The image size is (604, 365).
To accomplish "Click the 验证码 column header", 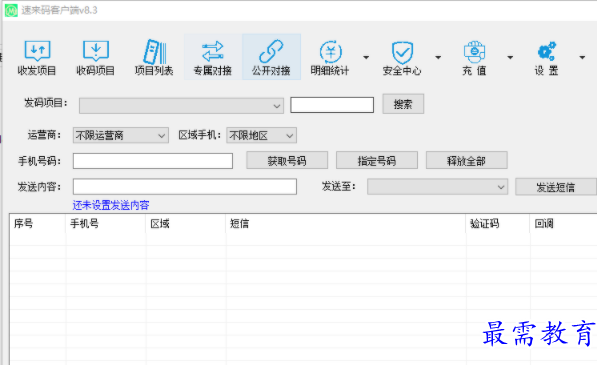I will 498,224.
